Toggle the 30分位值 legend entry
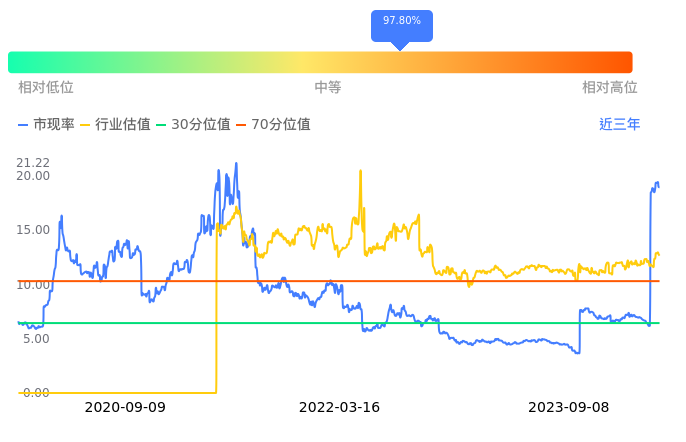This screenshot has height=442, width=686. (x=193, y=125)
